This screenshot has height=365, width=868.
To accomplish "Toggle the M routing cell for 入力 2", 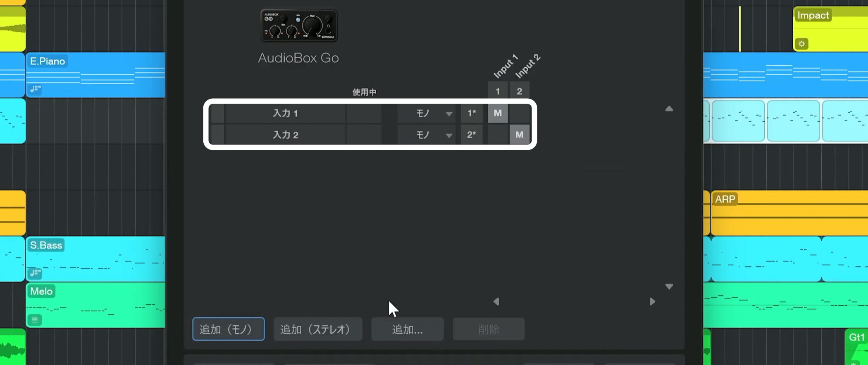I will (x=520, y=135).
